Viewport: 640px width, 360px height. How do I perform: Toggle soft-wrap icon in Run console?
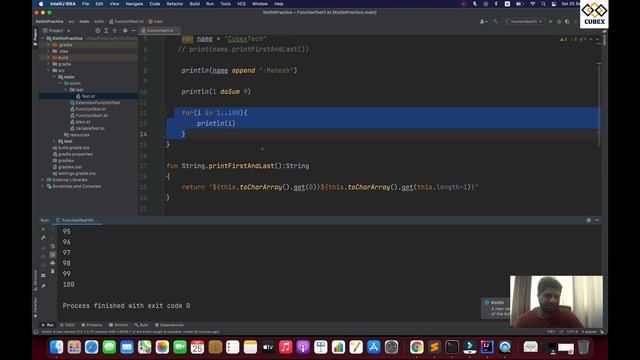click(53, 247)
